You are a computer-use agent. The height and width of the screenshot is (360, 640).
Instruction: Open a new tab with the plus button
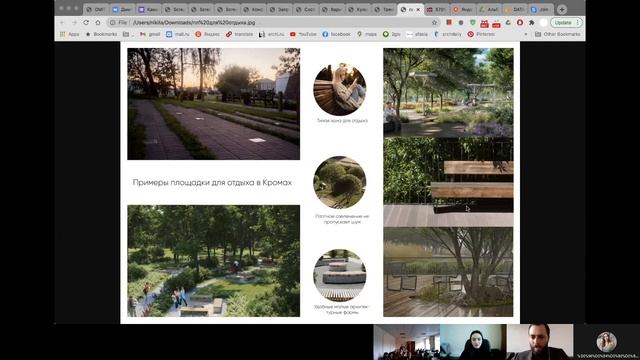click(562, 9)
